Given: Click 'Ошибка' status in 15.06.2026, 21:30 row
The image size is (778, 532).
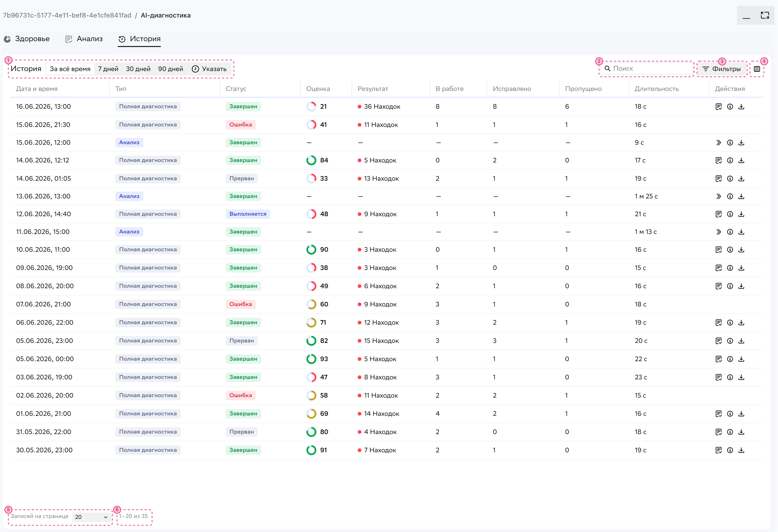Looking at the screenshot, I should pyautogui.click(x=240, y=125).
